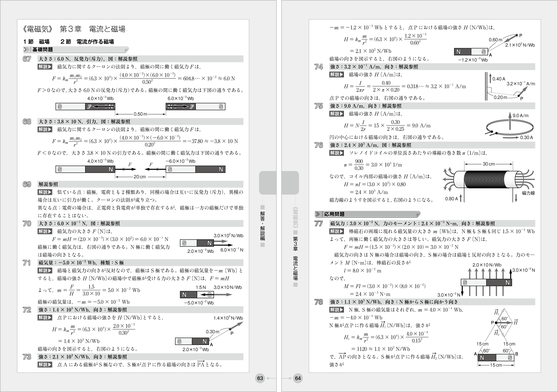558x392 pixels.
Task: Select problem number 78
Action: point(319,302)
